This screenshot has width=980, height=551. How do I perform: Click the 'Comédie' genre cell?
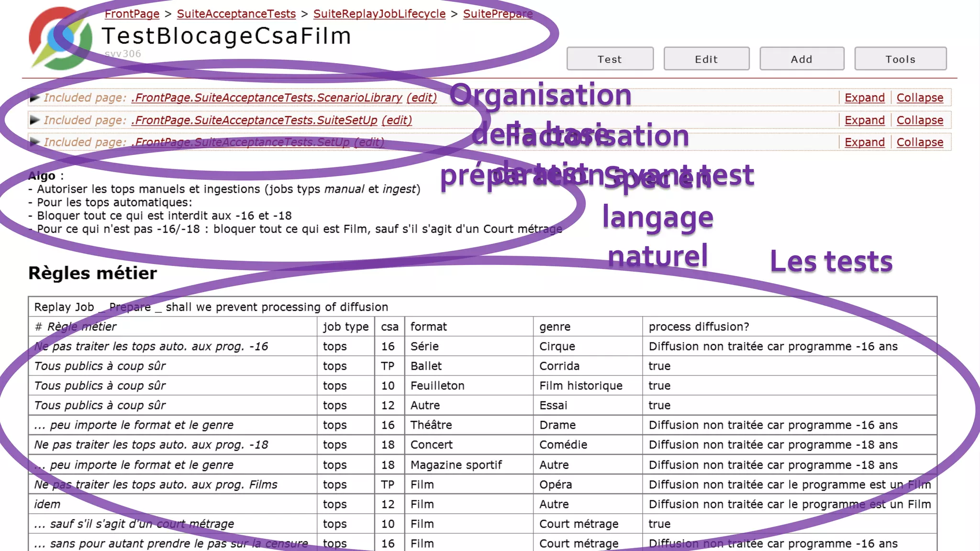[588, 444]
